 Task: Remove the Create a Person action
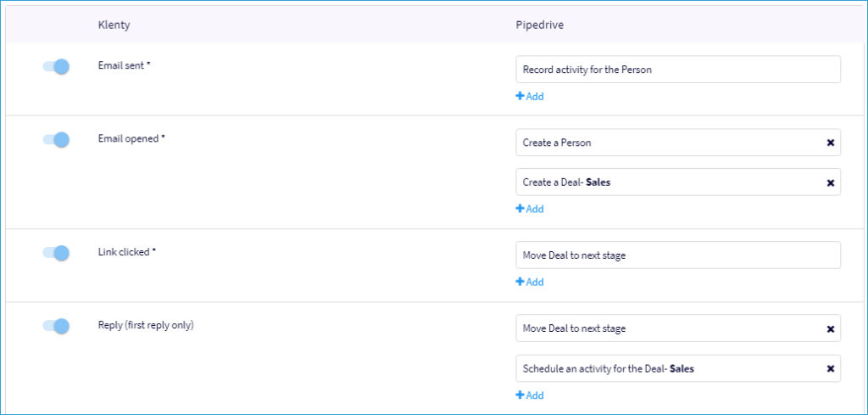point(831,143)
